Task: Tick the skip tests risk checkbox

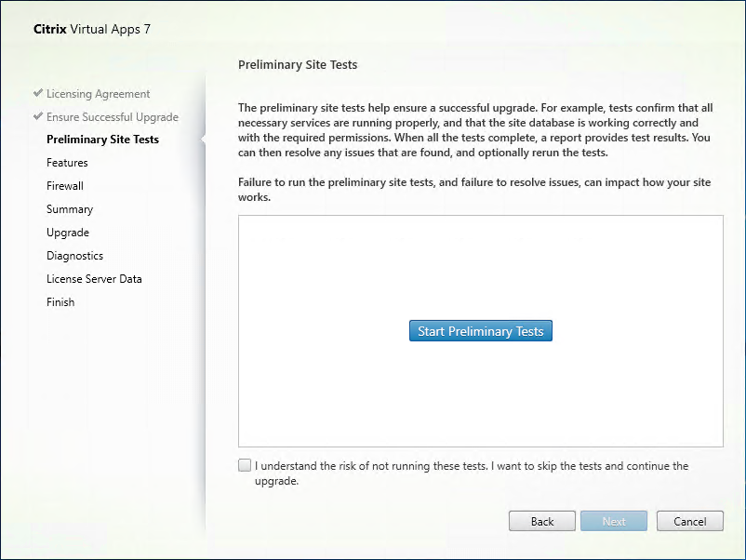Action: click(x=245, y=465)
